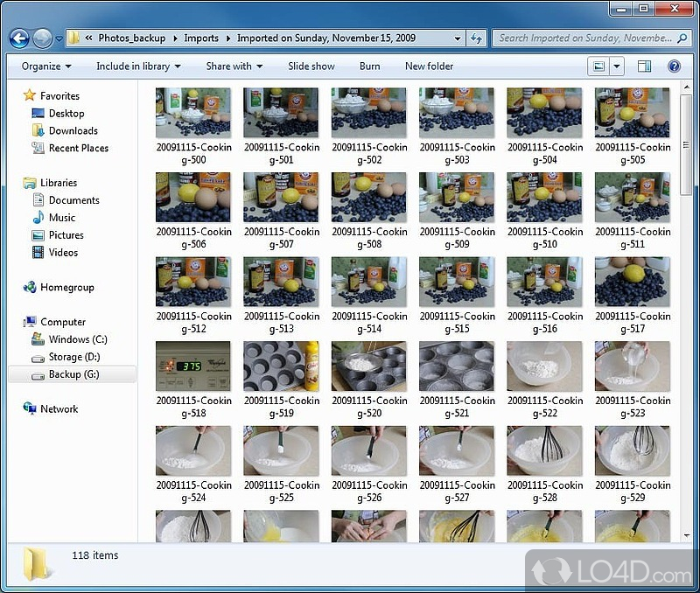This screenshot has width=700, height=593.
Task: Click the vertical scrollbar in file list
Action: (687, 140)
